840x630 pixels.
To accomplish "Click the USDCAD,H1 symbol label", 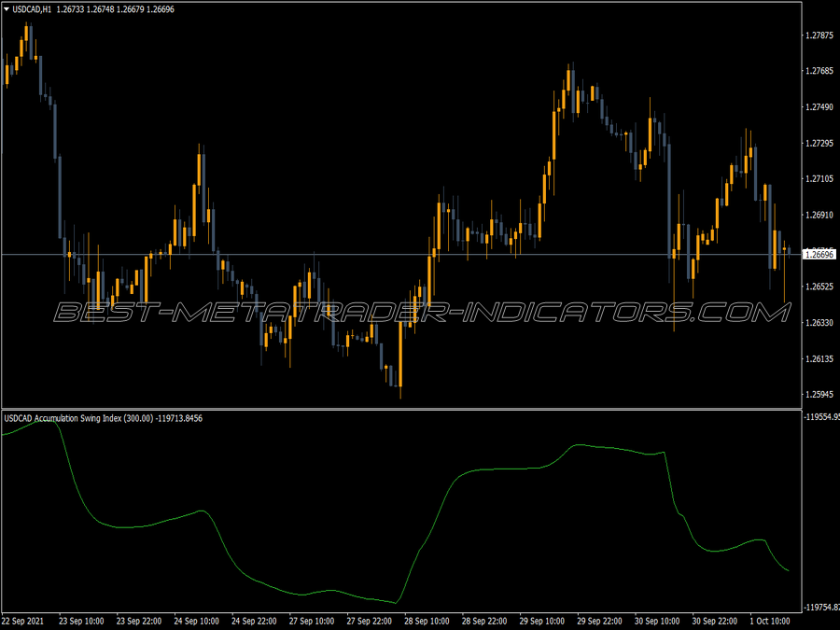I will [32, 9].
